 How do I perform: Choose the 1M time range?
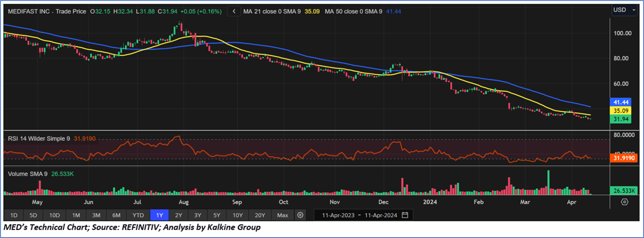(76, 215)
